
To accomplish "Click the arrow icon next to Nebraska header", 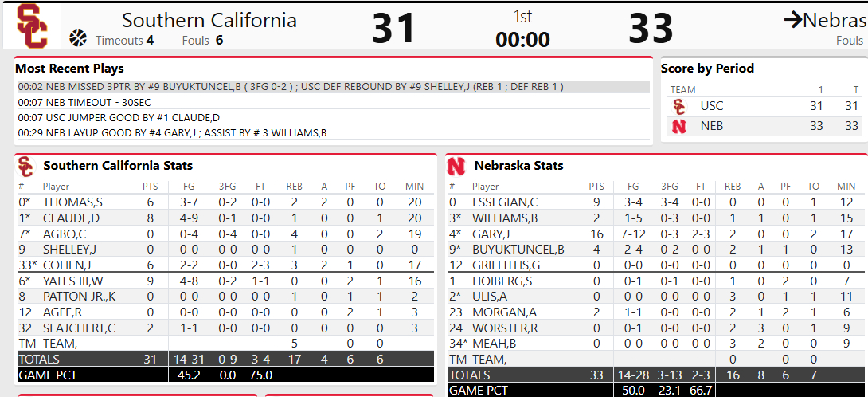I will pyautogui.click(x=792, y=21).
